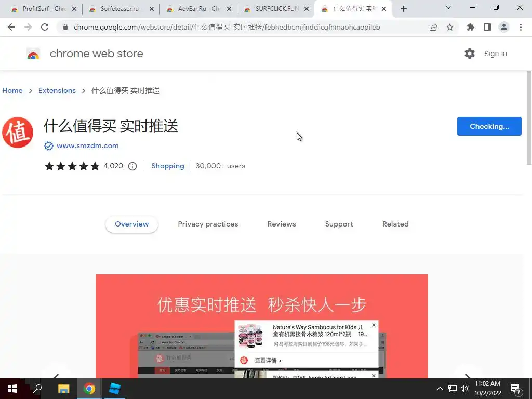This screenshot has width=532, height=399.
Task: Click the address bar URL
Action: [x=227, y=27]
